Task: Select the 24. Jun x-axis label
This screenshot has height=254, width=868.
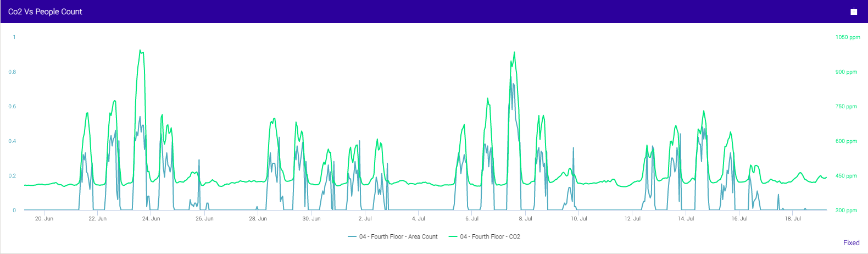Action: coord(151,219)
